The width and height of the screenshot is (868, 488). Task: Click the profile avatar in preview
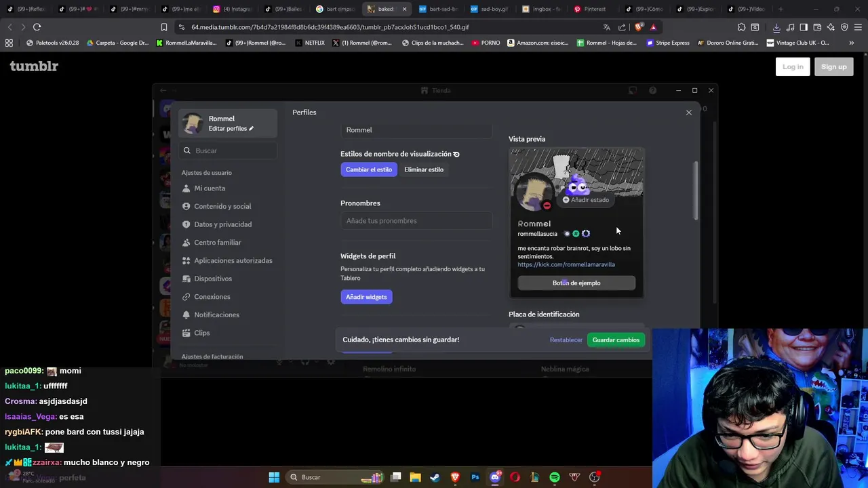[x=534, y=192]
